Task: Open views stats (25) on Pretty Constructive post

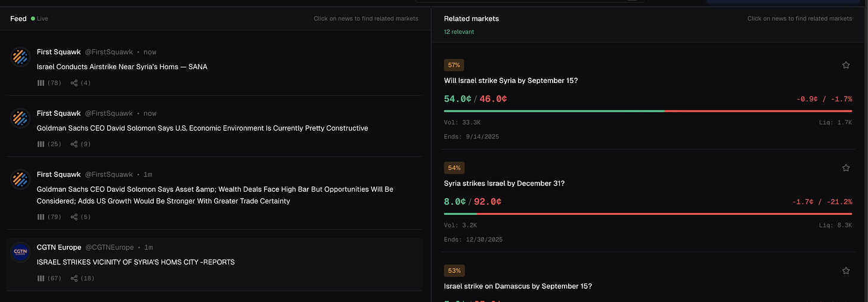Action: coord(49,144)
